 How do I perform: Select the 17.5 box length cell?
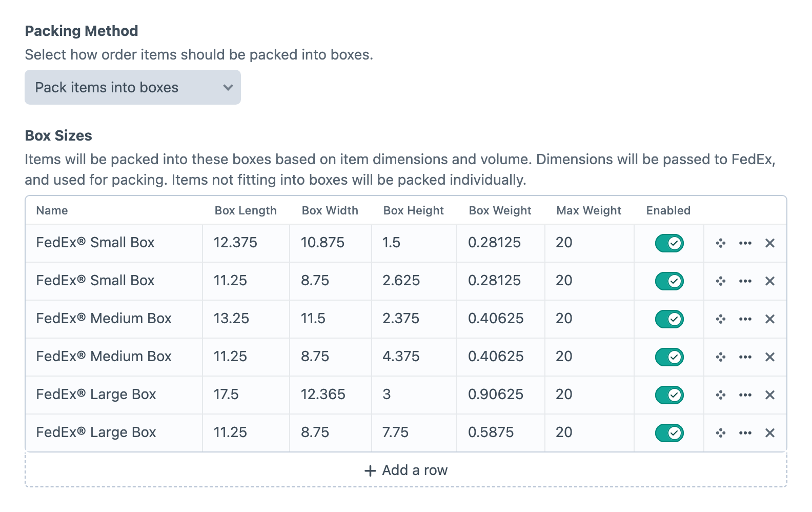pos(246,395)
